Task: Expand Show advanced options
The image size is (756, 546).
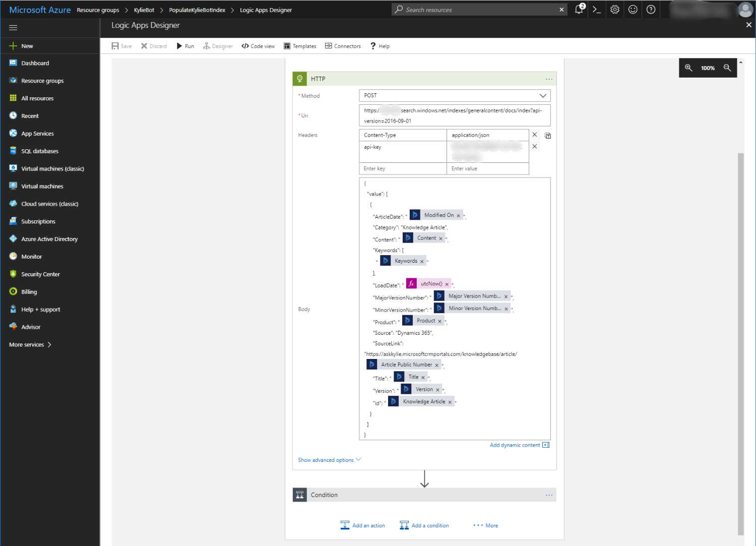Action: [330, 460]
